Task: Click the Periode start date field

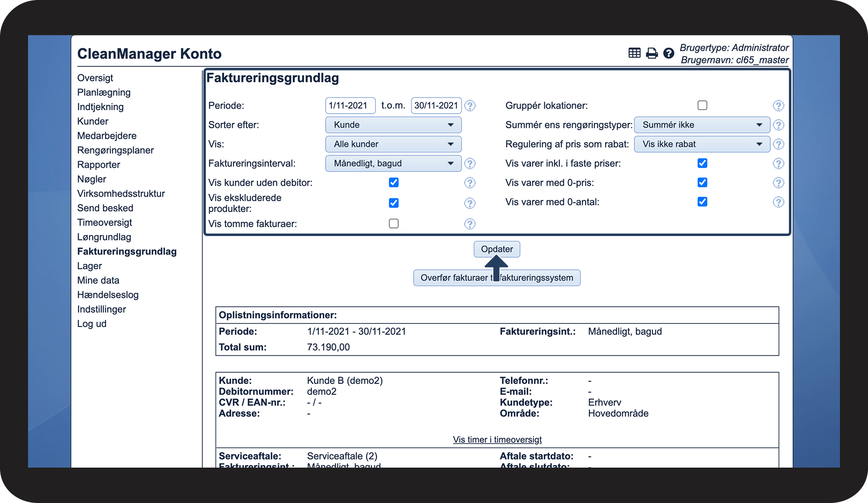Action: pos(350,106)
